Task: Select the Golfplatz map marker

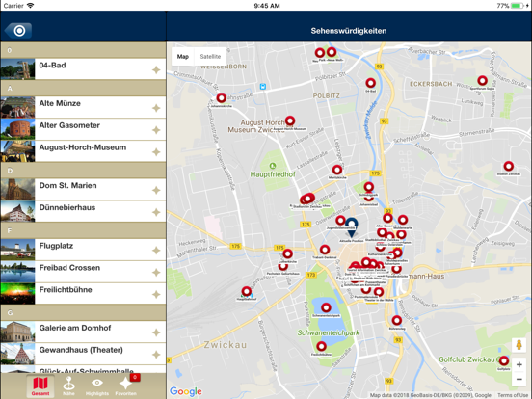Action: pos(504,360)
